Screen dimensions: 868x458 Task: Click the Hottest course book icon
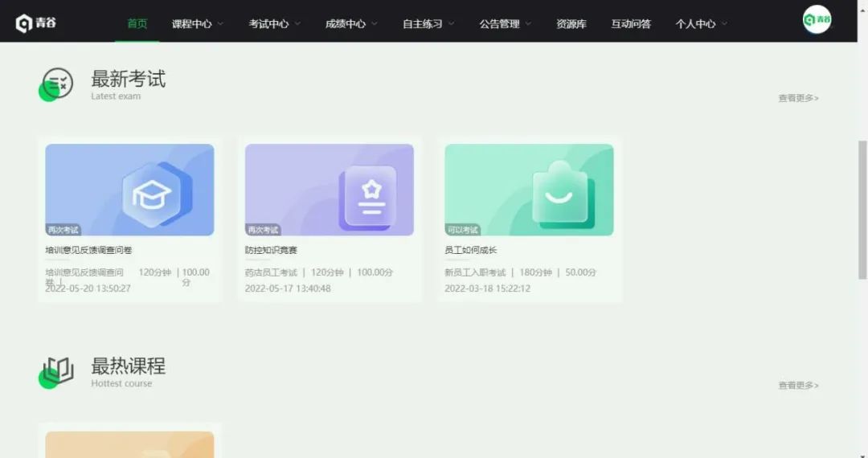57,371
